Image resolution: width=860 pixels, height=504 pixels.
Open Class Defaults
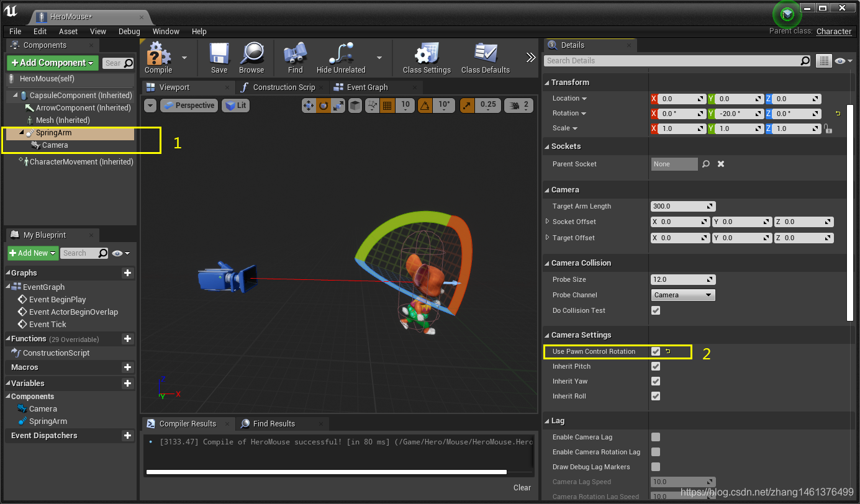(486, 53)
